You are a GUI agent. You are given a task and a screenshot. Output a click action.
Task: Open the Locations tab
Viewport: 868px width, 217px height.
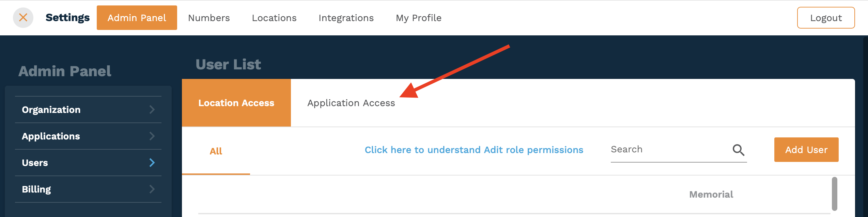click(x=274, y=18)
